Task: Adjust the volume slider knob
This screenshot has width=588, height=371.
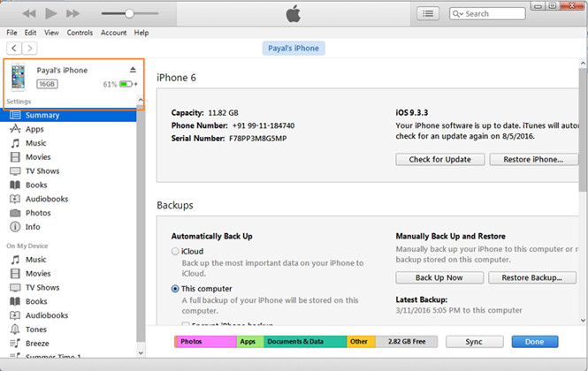Action: point(129,14)
